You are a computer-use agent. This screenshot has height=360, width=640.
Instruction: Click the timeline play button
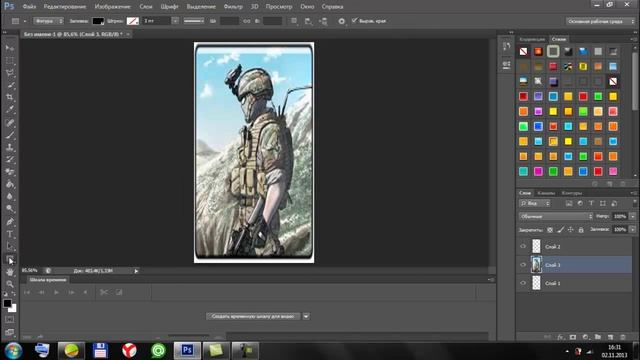(x=56, y=292)
